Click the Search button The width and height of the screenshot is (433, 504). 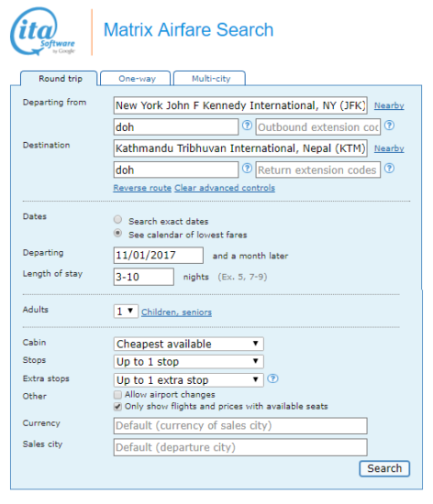click(x=384, y=468)
